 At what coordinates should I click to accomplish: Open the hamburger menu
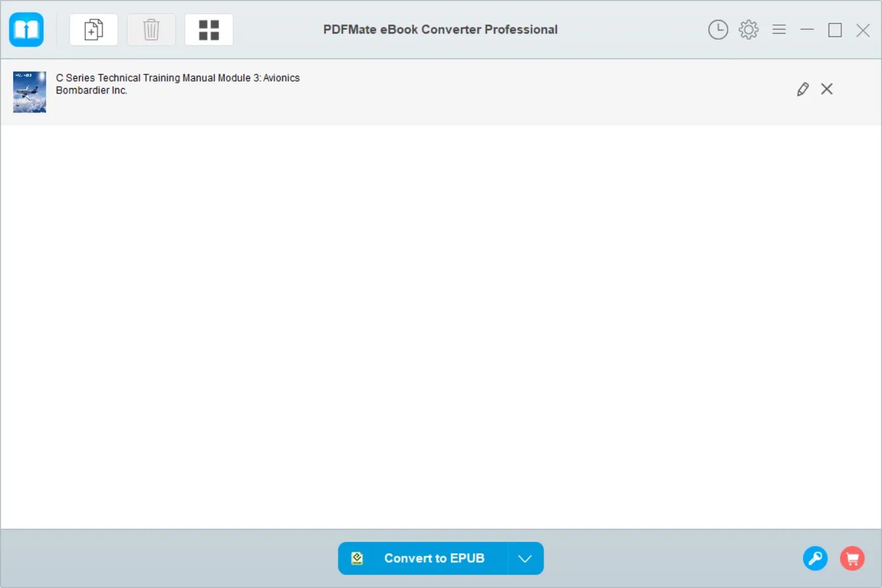click(x=779, y=29)
